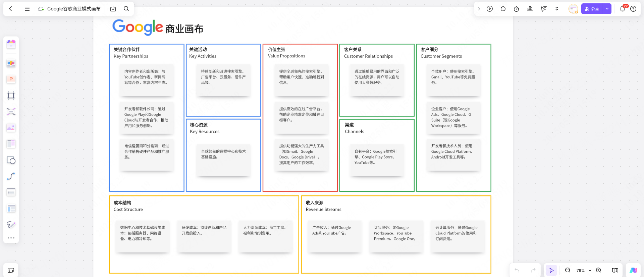
Task: Start presentation with the play icon
Action: point(490,9)
